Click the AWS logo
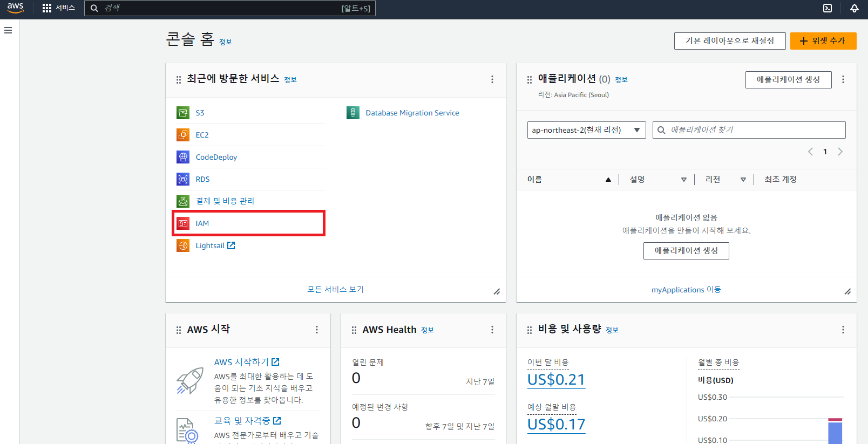This screenshot has width=868, height=444. click(x=16, y=8)
